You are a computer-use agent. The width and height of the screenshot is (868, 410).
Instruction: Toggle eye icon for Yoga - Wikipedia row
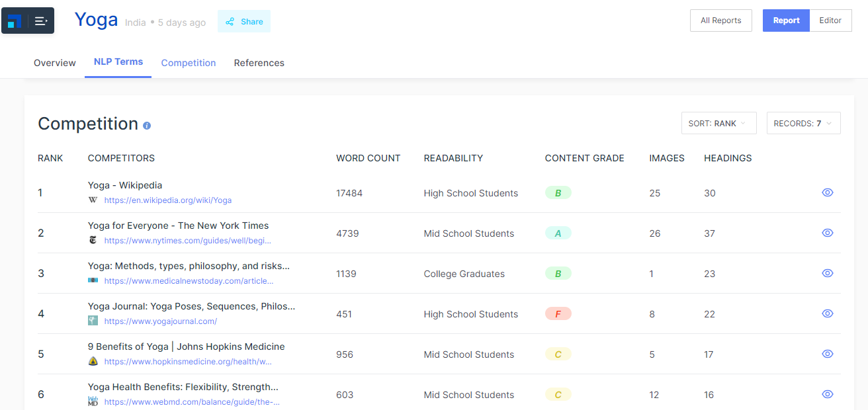click(828, 192)
